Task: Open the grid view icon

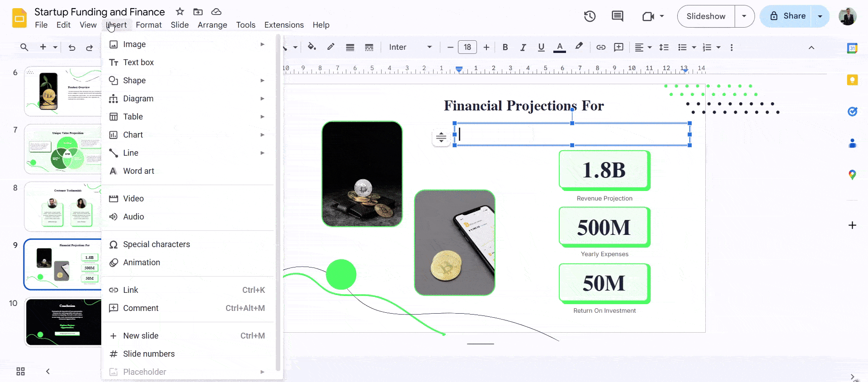Action: 20,372
